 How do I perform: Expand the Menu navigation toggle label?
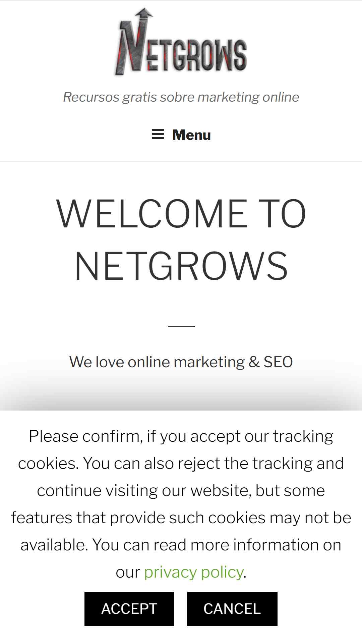click(x=191, y=135)
